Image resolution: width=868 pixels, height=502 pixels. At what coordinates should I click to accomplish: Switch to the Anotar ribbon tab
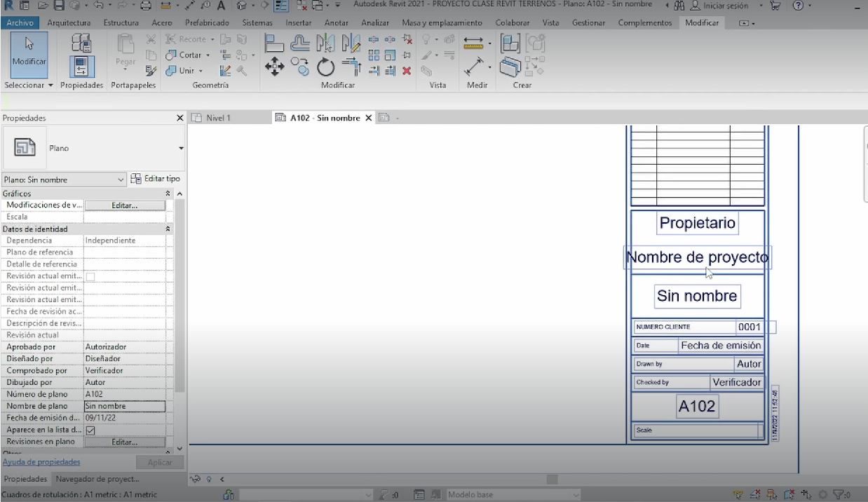point(337,22)
